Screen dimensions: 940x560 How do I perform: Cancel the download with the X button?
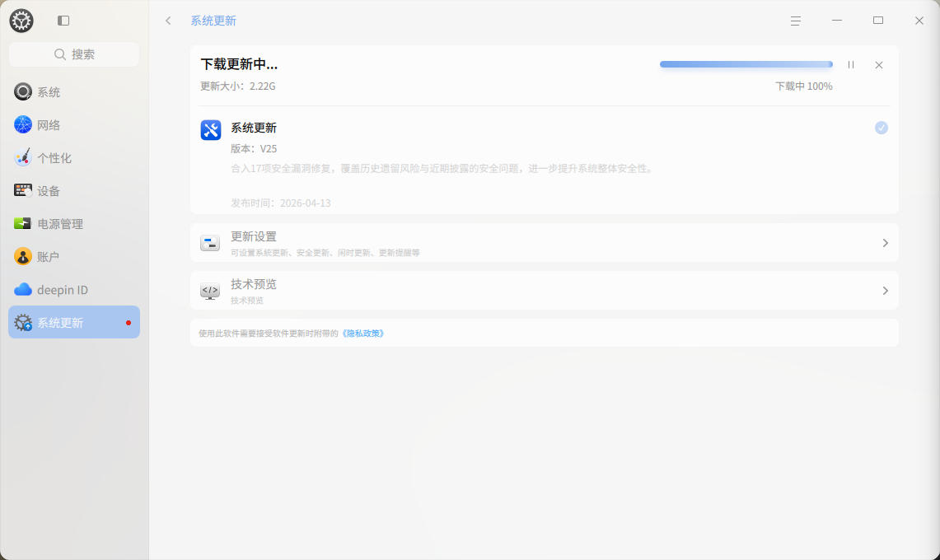tap(879, 65)
